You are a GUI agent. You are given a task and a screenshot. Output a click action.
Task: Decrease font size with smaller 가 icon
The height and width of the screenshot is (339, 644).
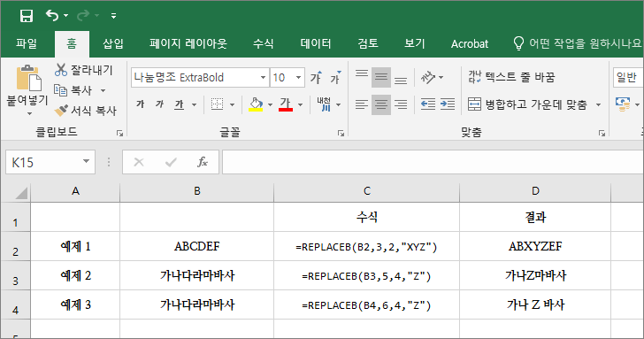tap(336, 77)
